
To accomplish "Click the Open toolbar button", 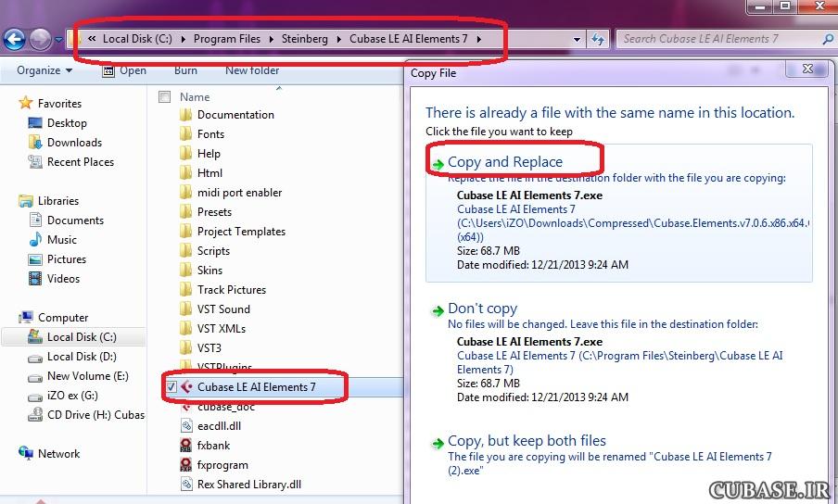I will pyautogui.click(x=124, y=70).
